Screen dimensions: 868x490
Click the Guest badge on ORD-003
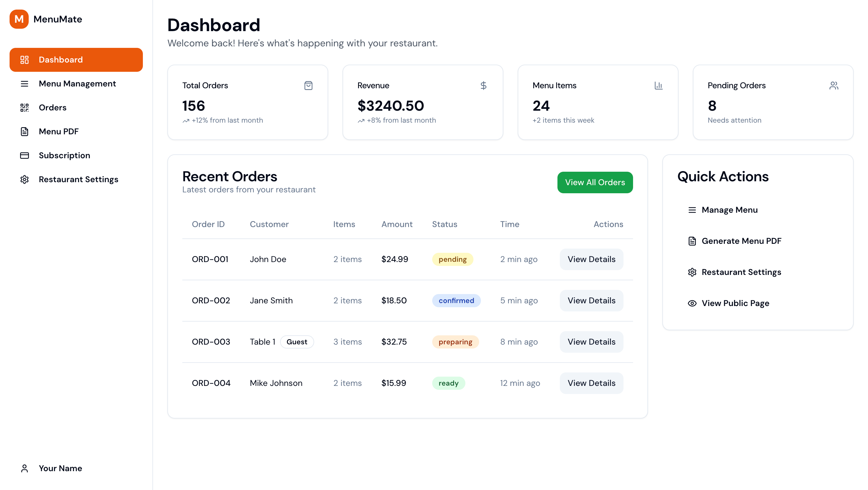click(297, 342)
